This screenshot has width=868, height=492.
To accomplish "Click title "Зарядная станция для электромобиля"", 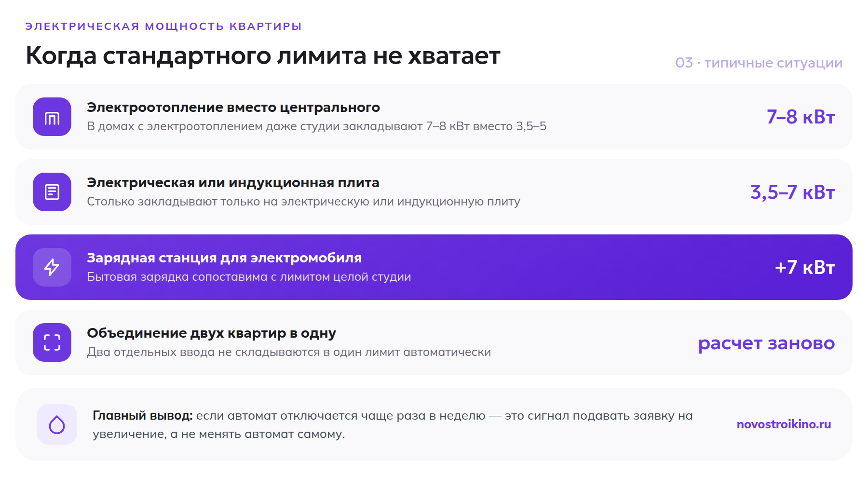I will (x=224, y=258).
